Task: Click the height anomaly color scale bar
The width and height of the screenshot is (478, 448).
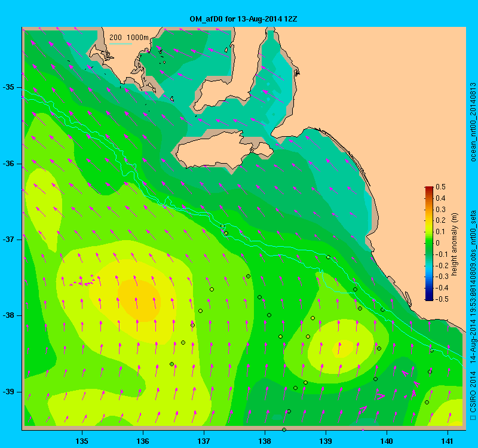Action: pos(429,244)
